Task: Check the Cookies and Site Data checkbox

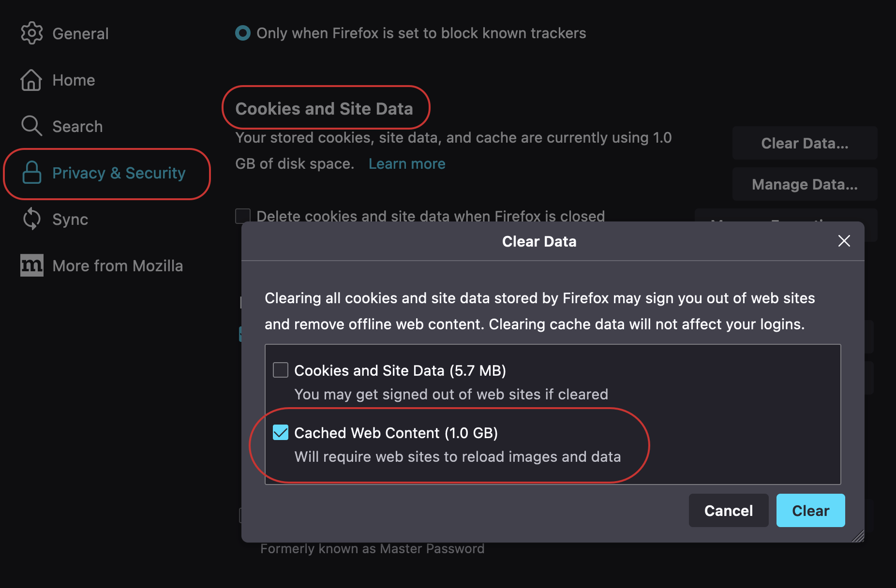Action: (281, 370)
